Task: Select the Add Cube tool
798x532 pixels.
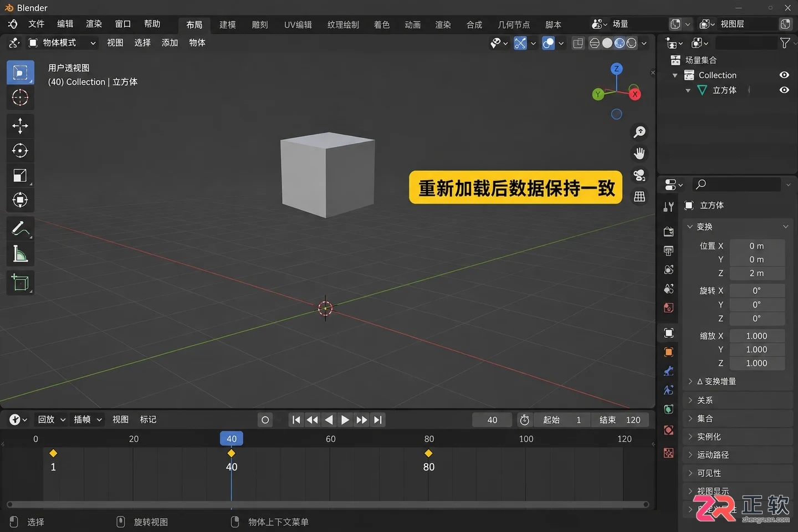Action: 21,283
